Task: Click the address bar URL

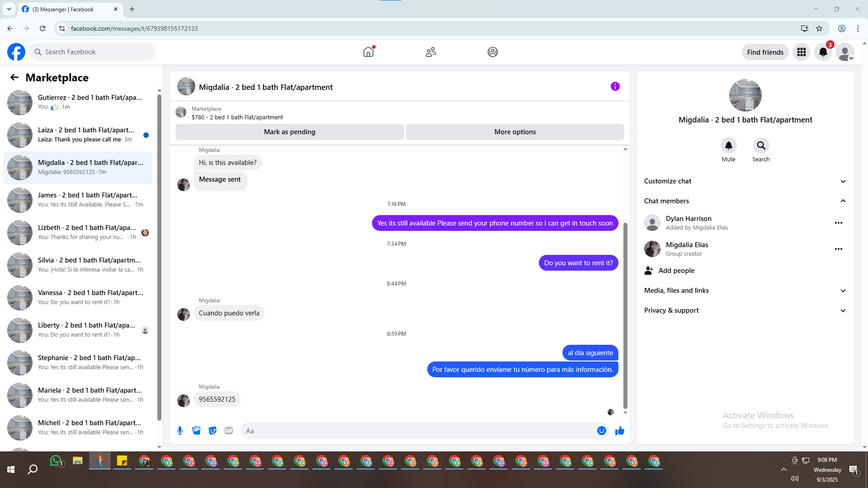Action: coord(134,28)
